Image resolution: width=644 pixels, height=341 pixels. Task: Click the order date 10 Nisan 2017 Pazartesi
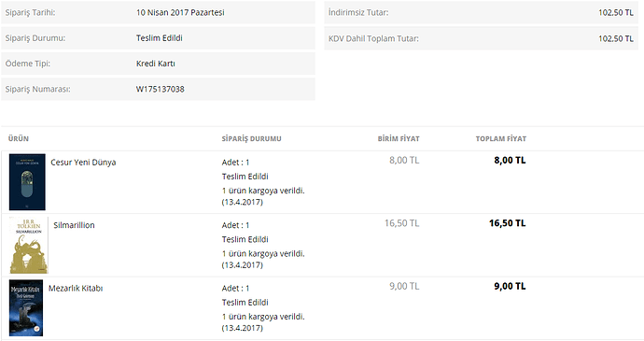tap(180, 12)
